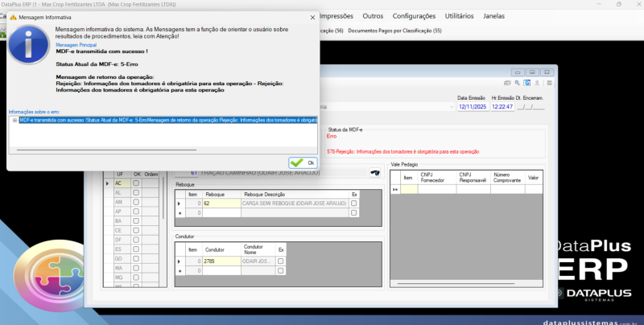Open the Impressões menu

tap(336, 16)
